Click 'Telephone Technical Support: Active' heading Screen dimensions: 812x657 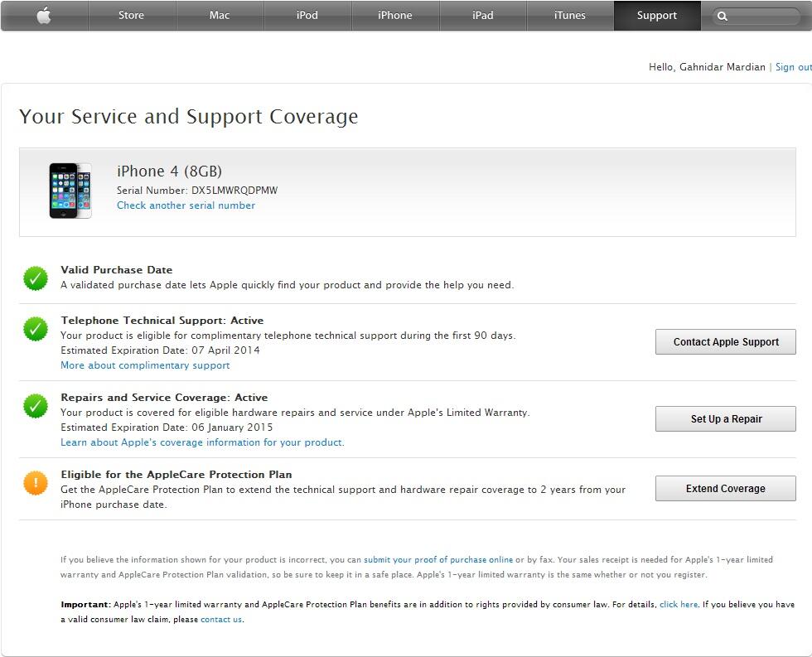[x=162, y=321]
